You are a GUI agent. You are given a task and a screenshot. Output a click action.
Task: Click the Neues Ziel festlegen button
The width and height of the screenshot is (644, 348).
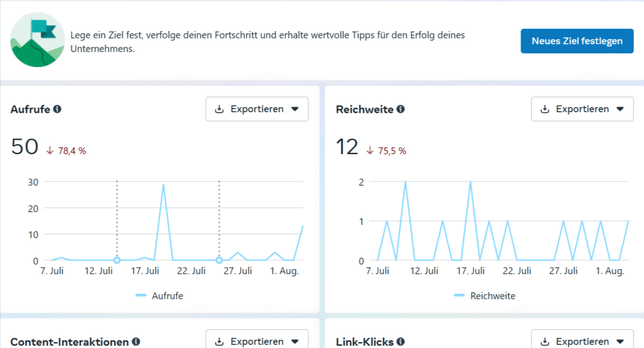pyautogui.click(x=577, y=41)
